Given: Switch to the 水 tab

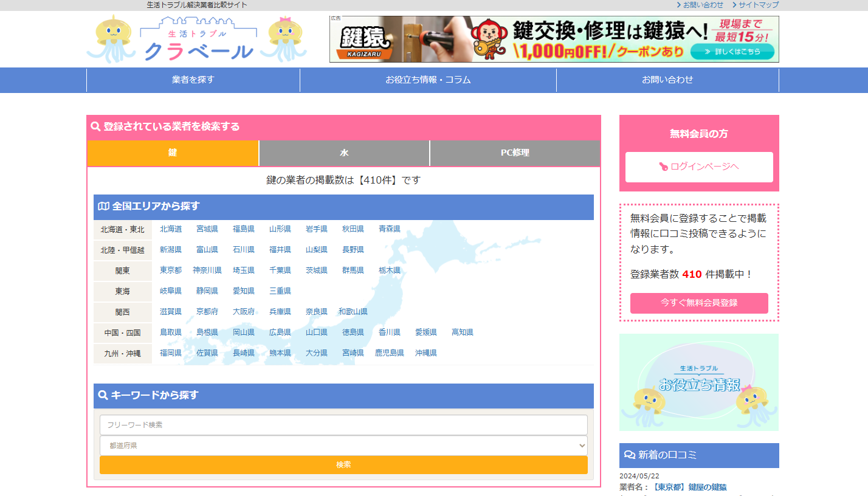Looking at the screenshot, I should coord(344,153).
